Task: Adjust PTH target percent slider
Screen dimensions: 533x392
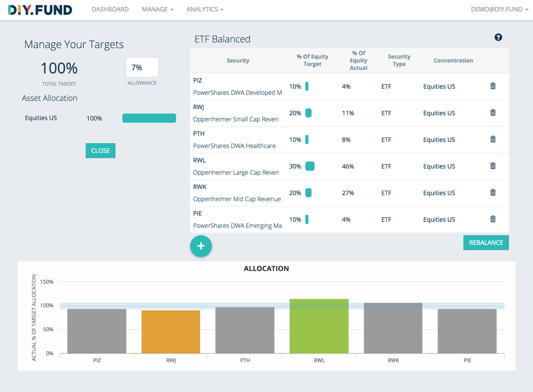Action: tap(307, 140)
